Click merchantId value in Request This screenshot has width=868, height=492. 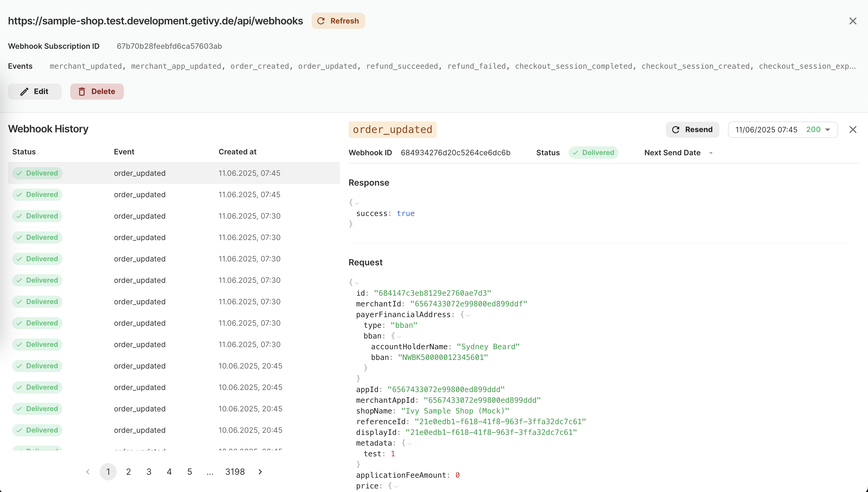[469, 304]
